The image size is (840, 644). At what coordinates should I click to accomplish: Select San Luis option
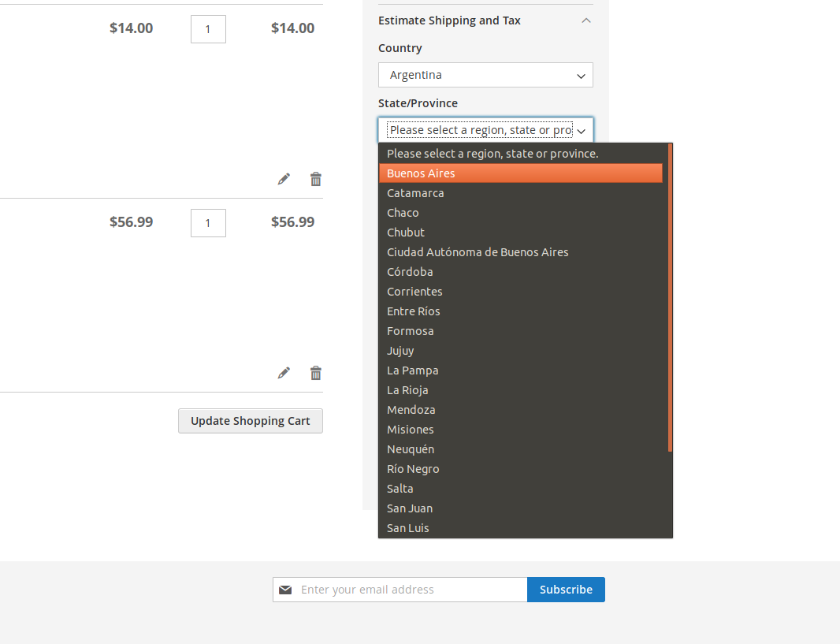click(521, 528)
